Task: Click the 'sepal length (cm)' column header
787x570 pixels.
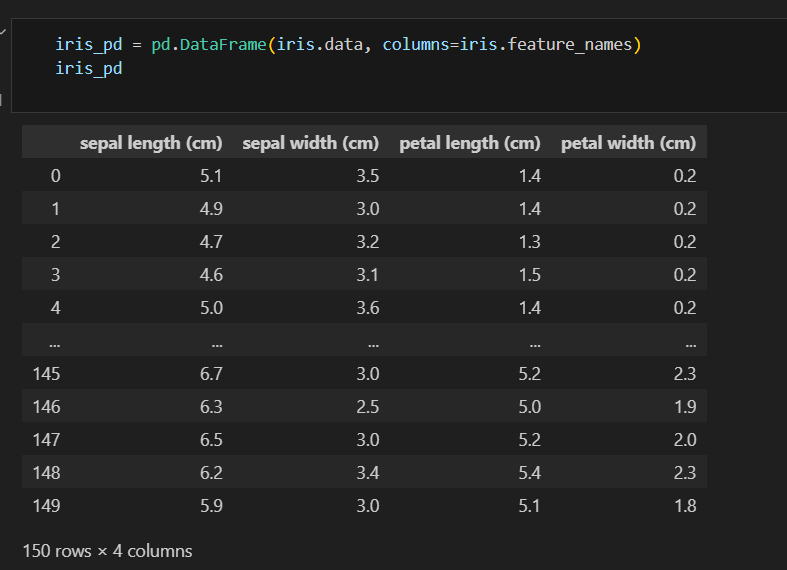Action: pyautogui.click(x=151, y=143)
